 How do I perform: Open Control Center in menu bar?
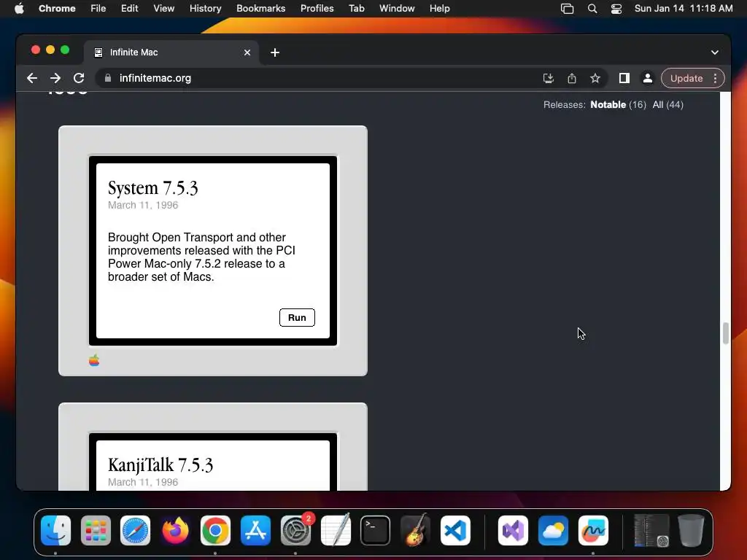[616, 9]
